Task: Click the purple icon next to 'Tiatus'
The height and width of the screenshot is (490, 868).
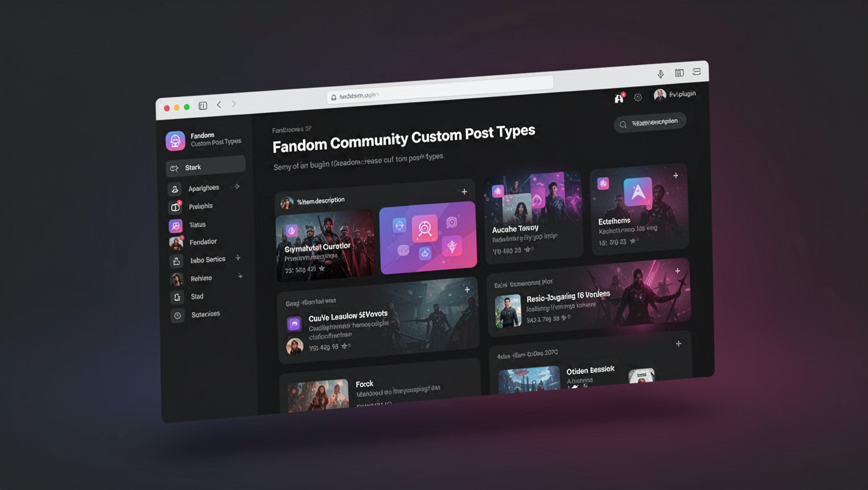Action: [176, 226]
